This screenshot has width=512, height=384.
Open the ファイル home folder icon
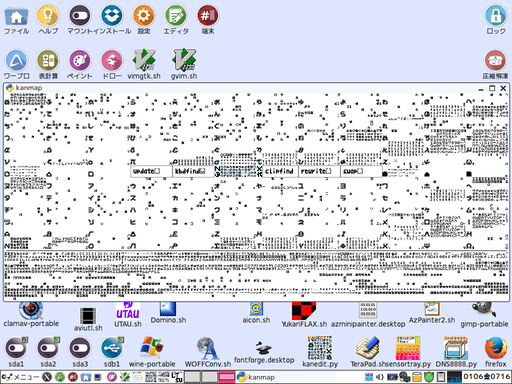click(16, 17)
